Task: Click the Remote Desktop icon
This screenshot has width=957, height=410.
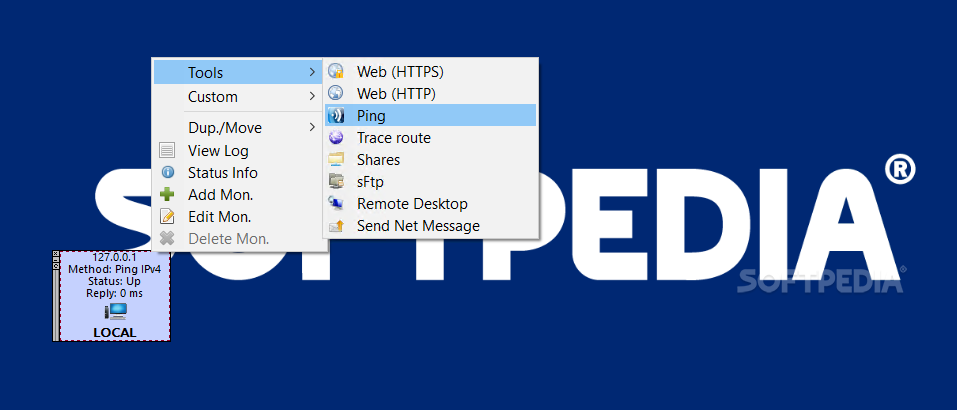Action: (x=336, y=203)
